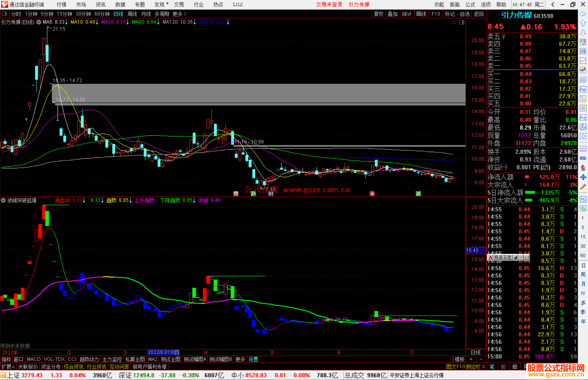
Task: Click the red S dollar sidebar icon
Action: (583, 168)
